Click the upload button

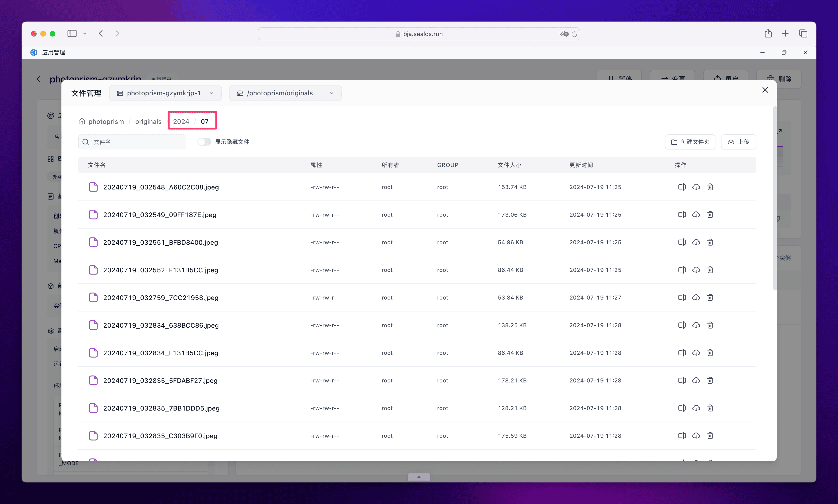click(738, 142)
